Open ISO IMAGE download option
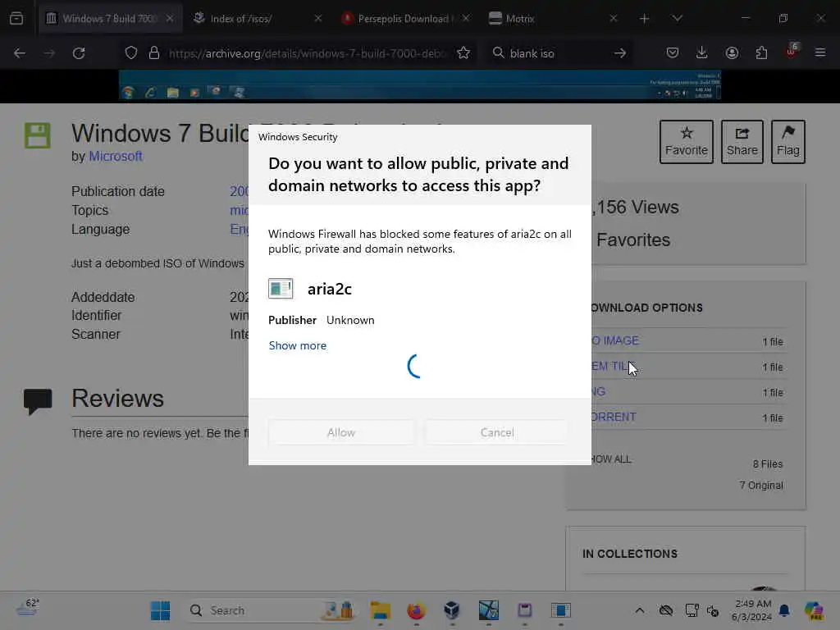This screenshot has height=630, width=840. coord(615,340)
